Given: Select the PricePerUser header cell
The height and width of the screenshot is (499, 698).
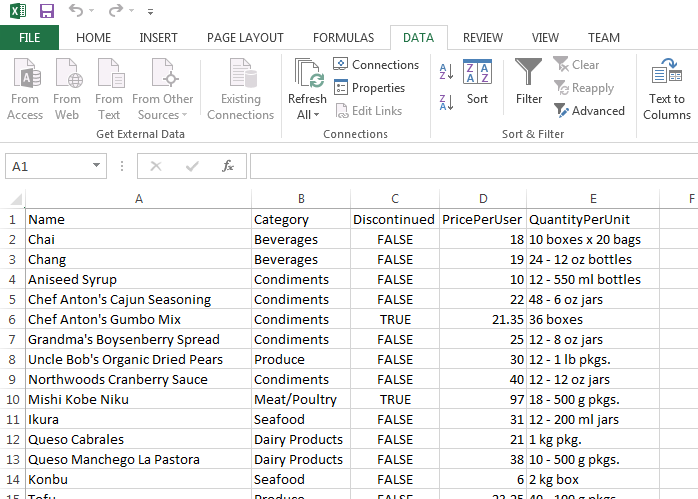Looking at the screenshot, I should (483, 219).
